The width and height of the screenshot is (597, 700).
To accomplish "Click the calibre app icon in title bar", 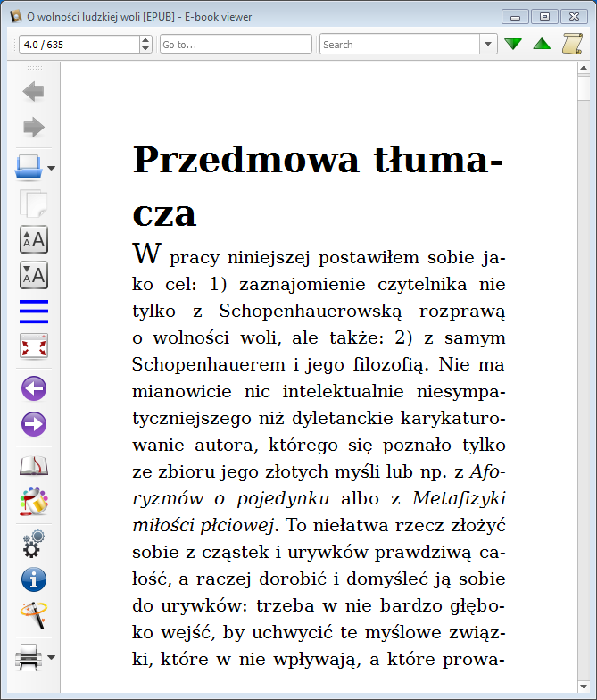I will pos(16,16).
